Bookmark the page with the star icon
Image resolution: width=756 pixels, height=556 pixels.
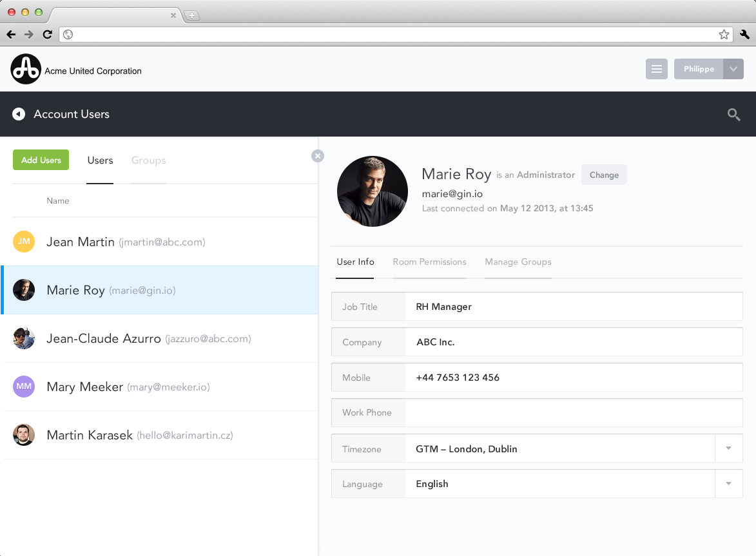[724, 34]
